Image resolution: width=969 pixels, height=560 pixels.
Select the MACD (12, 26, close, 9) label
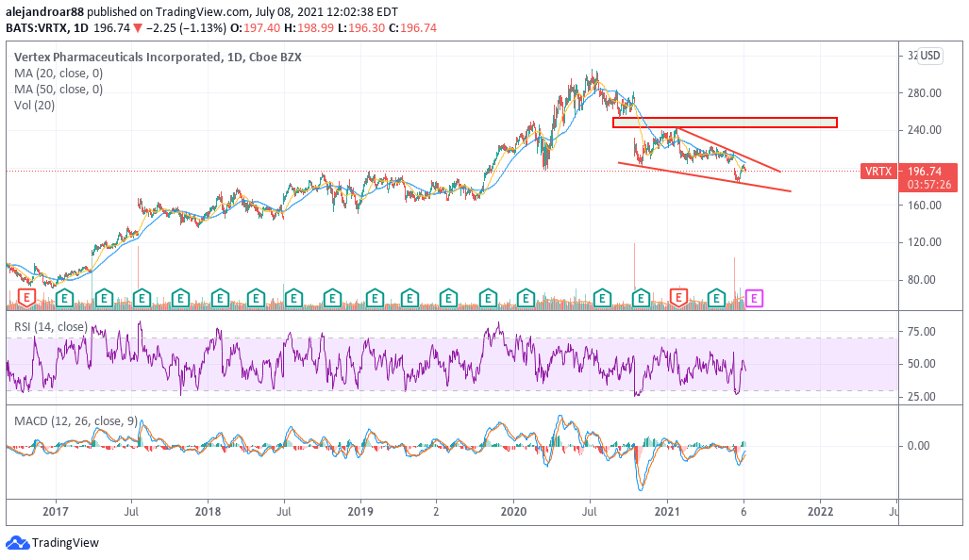click(x=75, y=421)
